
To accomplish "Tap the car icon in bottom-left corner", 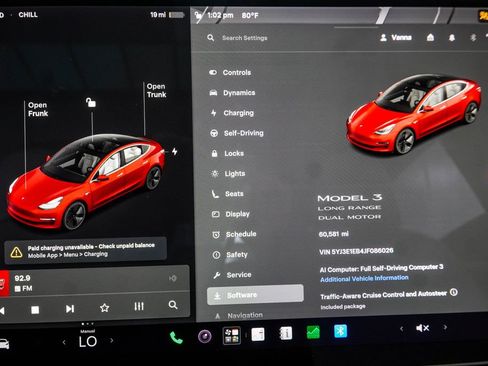I will point(4,344).
